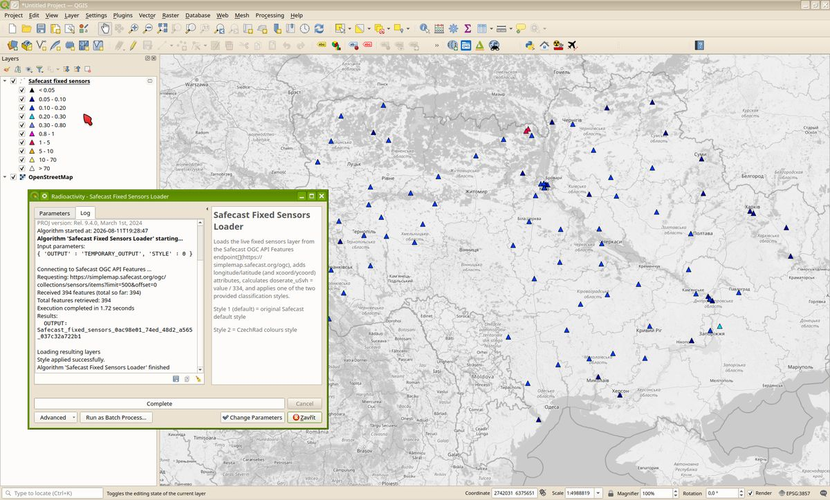Open the Processing menu
The image size is (830, 500).
[269, 15]
